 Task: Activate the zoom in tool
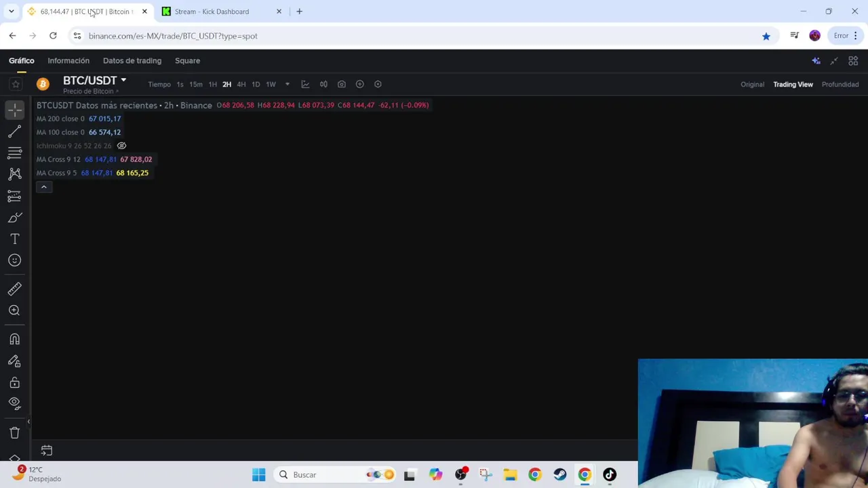click(15, 310)
